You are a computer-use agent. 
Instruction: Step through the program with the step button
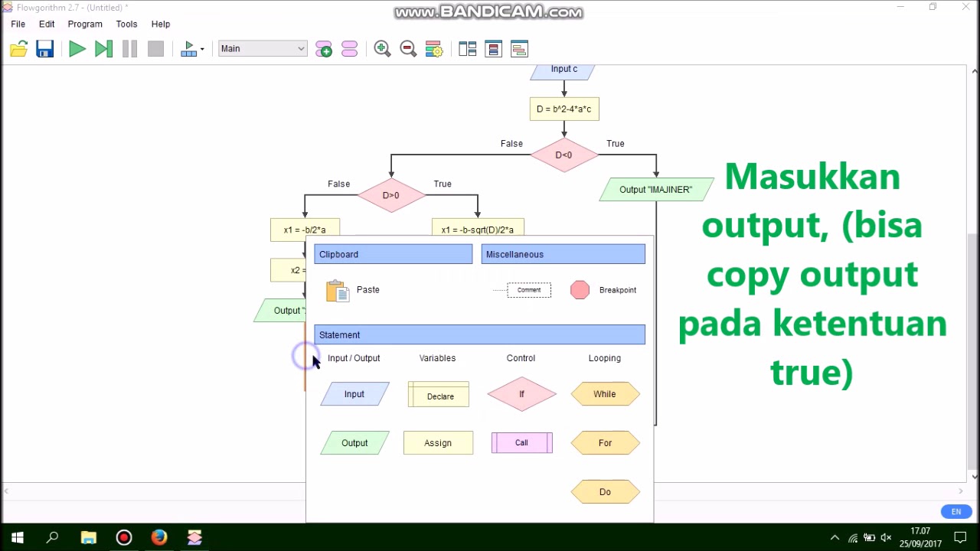click(103, 49)
